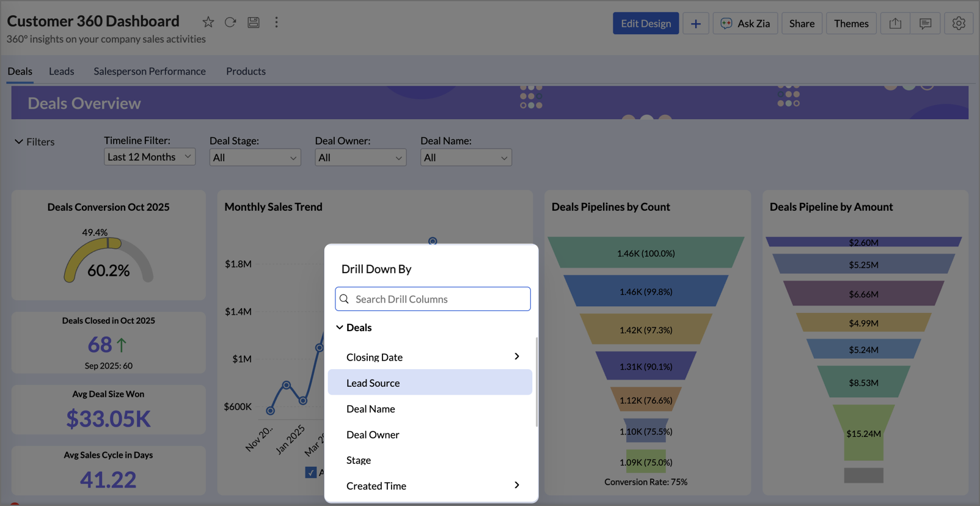Open the Deal Stage dropdown
Viewport: 980px width, 506px height.
point(255,158)
